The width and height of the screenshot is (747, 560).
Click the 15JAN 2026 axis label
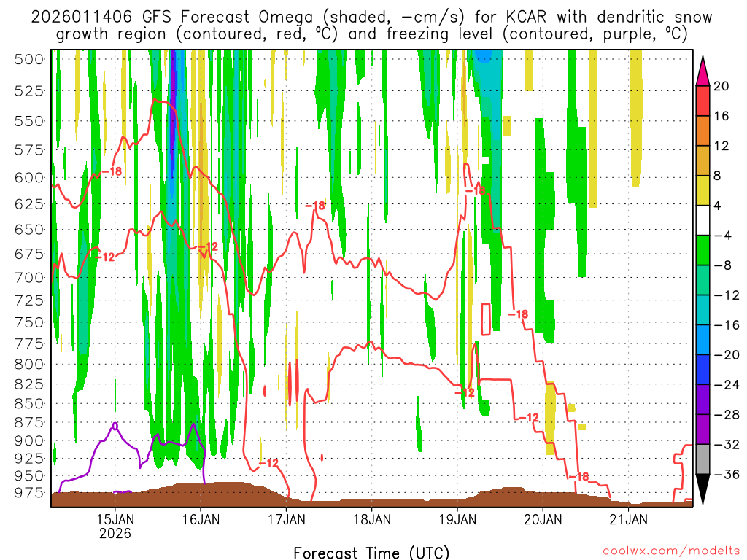115,526
